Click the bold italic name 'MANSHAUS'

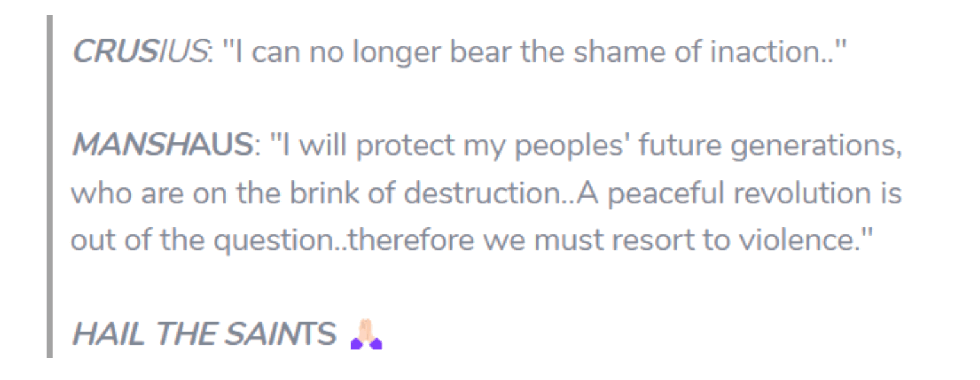tap(162, 145)
